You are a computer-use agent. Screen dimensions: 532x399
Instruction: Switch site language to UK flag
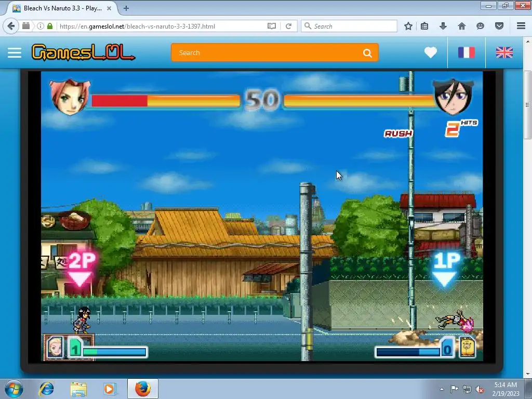click(504, 52)
